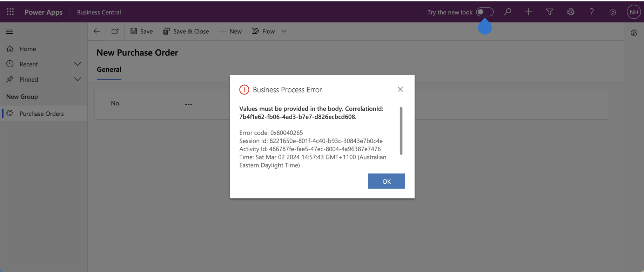
Task: Click the open in new window icon
Action: pos(115,31)
